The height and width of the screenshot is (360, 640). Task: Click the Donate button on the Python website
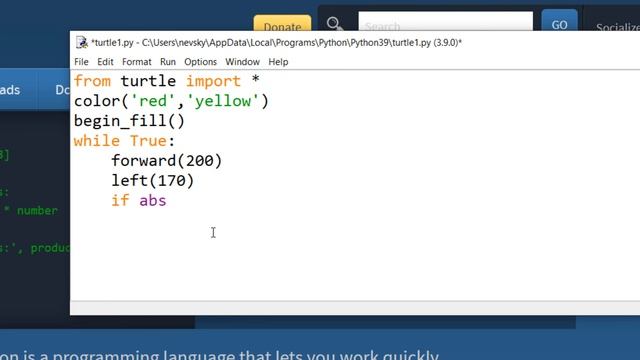[282, 24]
